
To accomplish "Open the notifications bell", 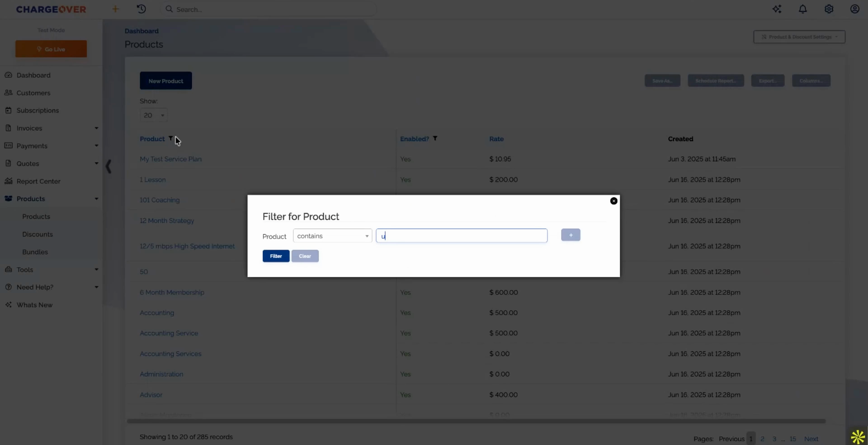I will tap(803, 9).
